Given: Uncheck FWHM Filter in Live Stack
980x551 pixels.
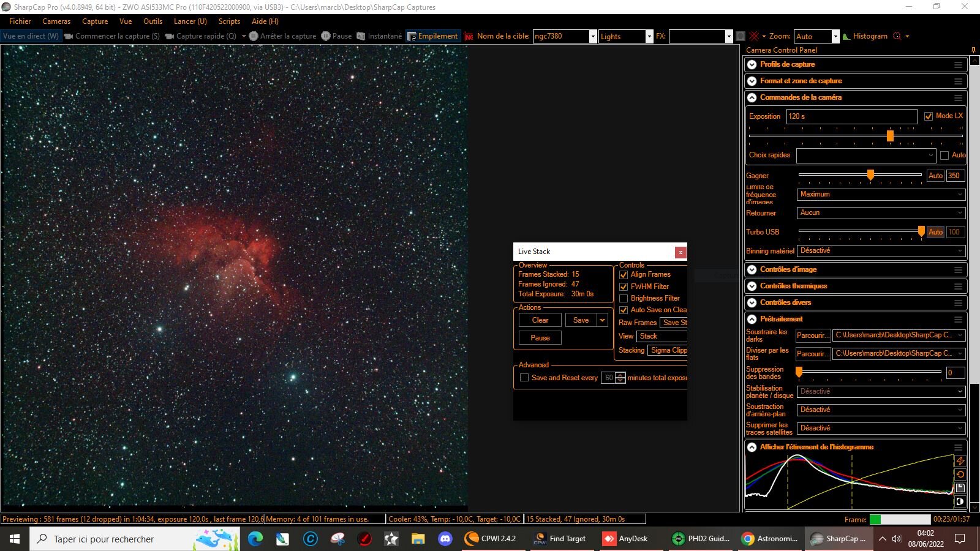Looking at the screenshot, I should 624,287.
